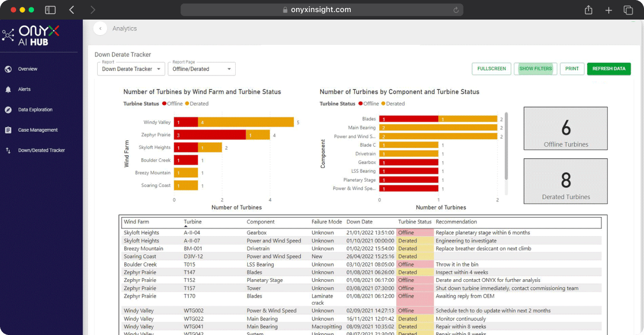Go back with the Analytics chevron button
Screen dimensions: 644x335
100,28
